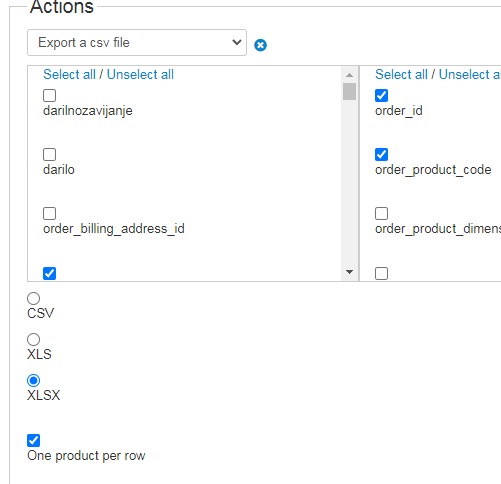This screenshot has height=484, width=501.
Task: Click Unselect all in right column list
Action: tap(470, 74)
